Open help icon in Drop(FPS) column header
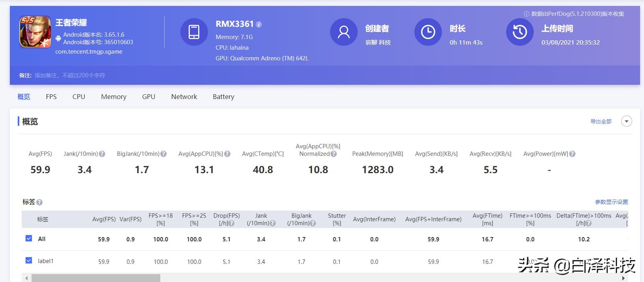 click(232, 223)
